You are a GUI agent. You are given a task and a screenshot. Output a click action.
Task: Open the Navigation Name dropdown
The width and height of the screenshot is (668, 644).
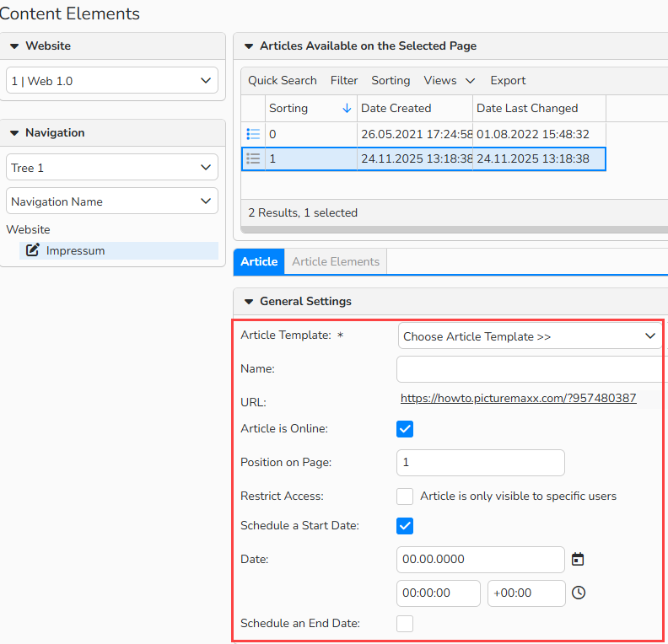coord(112,201)
